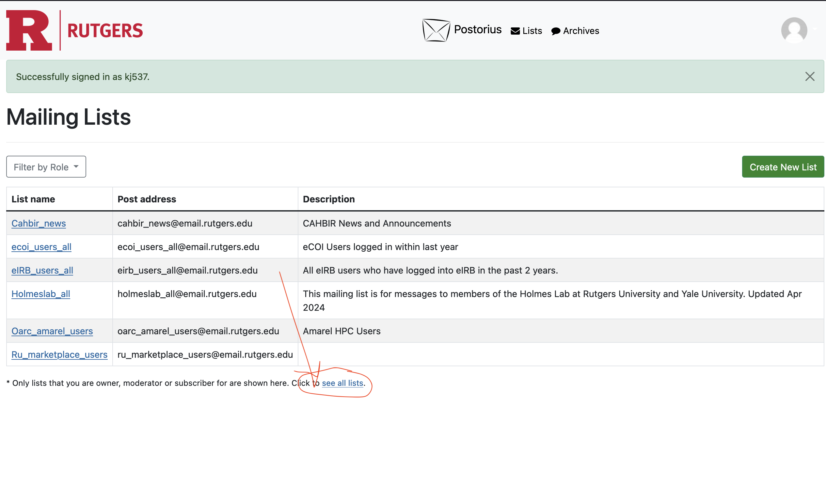
Task: Follow the see all lists link
Action: click(x=342, y=383)
